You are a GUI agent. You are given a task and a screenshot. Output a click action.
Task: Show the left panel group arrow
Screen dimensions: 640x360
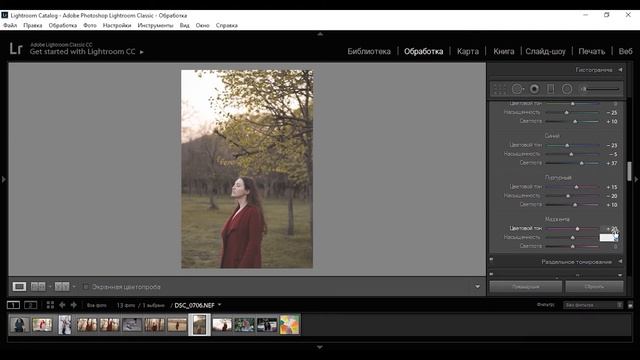(4, 179)
